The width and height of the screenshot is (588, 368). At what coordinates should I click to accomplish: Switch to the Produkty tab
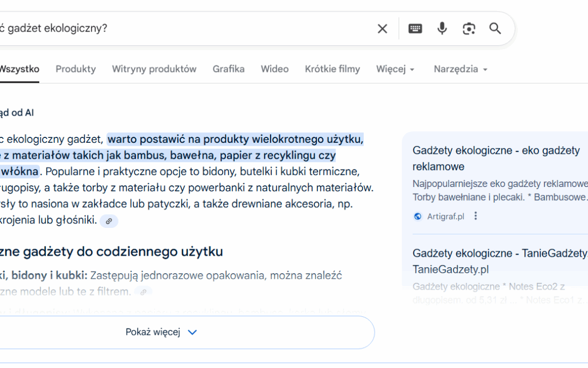coord(75,69)
